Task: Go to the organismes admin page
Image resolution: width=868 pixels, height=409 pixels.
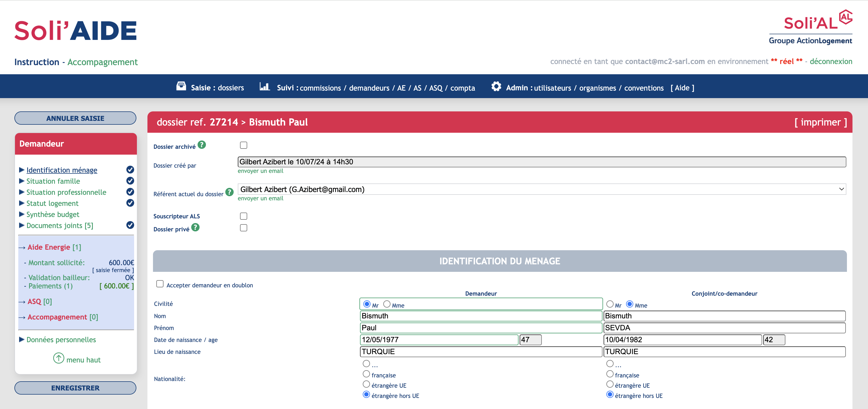Action: [598, 88]
